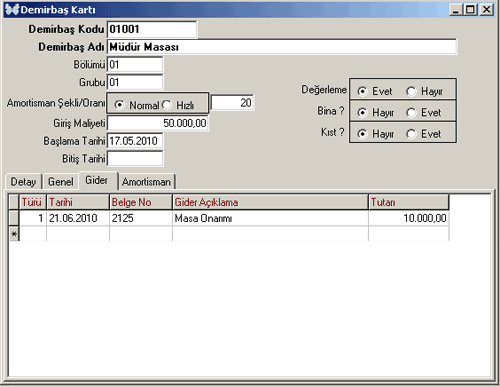Maximize the Demirbaş Kartı window

point(471,9)
